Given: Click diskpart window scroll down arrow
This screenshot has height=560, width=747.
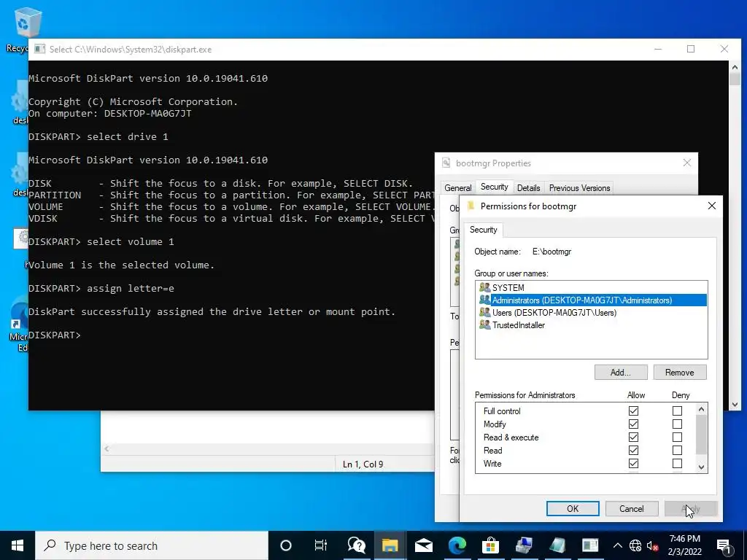Looking at the screenshot, I should [x=735, y=404].
